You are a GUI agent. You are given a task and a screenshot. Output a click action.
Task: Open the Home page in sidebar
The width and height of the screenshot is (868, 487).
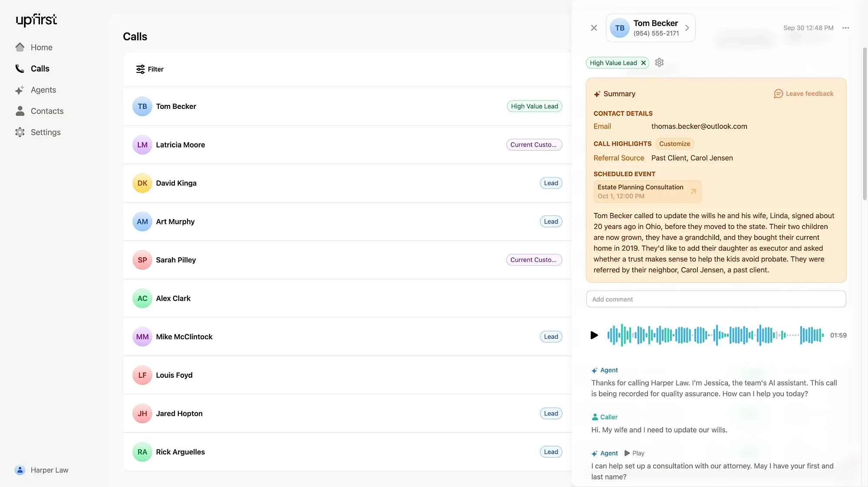coord(34,47)
